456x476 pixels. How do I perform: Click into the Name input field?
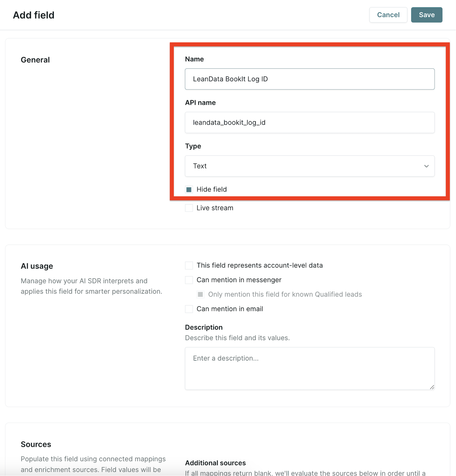coord(309,79)
